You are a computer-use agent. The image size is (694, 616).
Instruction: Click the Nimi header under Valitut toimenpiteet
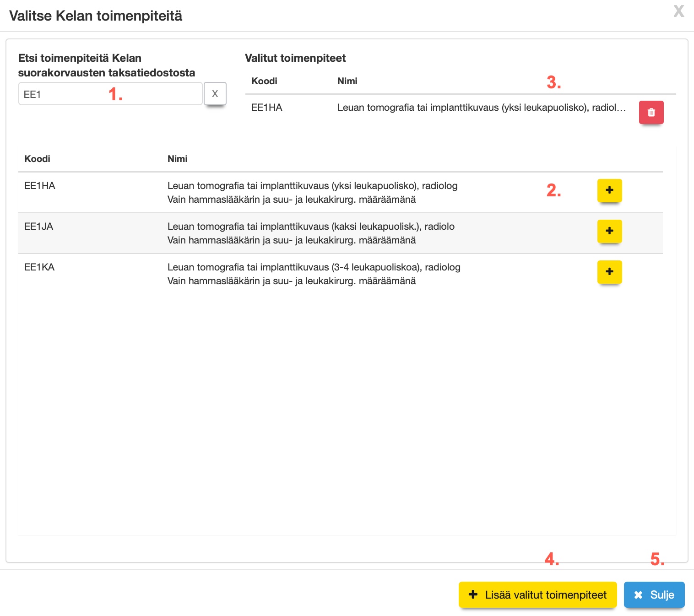click(347, 81)
